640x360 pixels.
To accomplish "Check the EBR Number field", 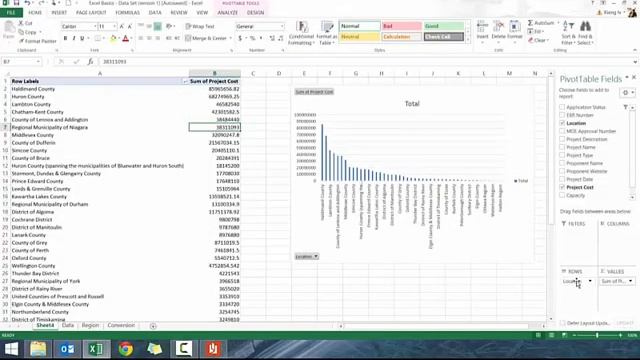I will coord(562,115).
